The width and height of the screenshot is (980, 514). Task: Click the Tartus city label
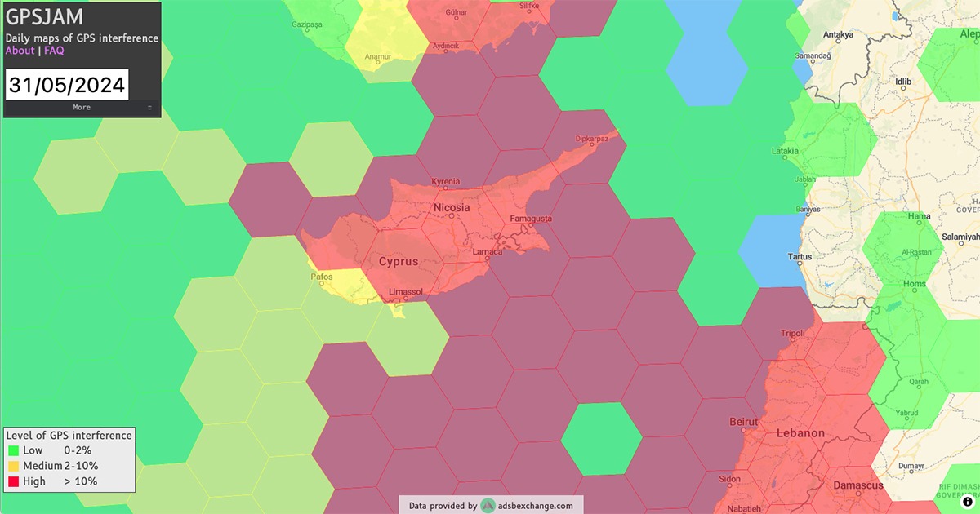pyautogui.click(x=799, y=257)
